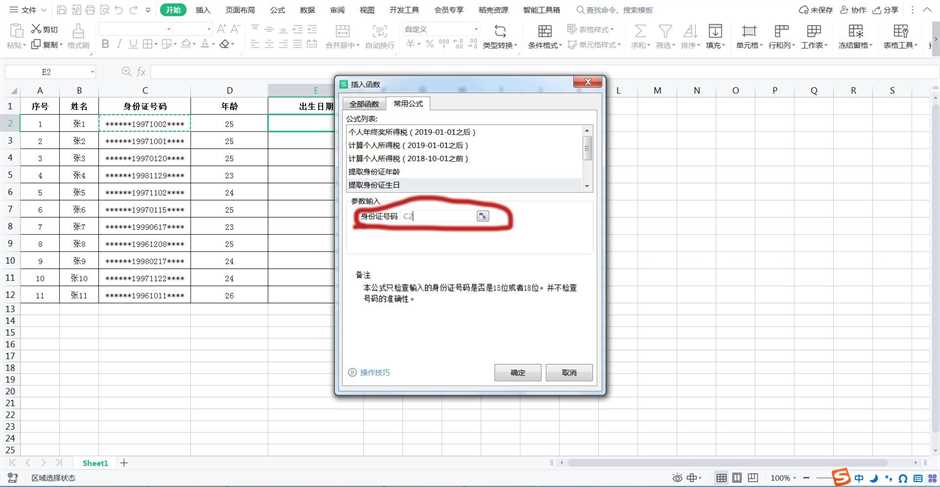The width and height of the screenshot is (940, 487).
Task: Click the fx insert function icon
Action: point(141,72)
